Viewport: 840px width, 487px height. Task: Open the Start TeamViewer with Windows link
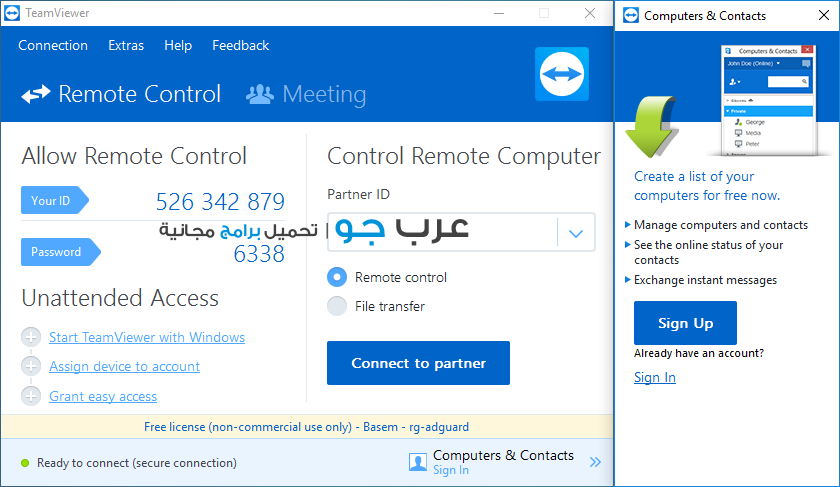pyautogui.click(x=147, y=338)
